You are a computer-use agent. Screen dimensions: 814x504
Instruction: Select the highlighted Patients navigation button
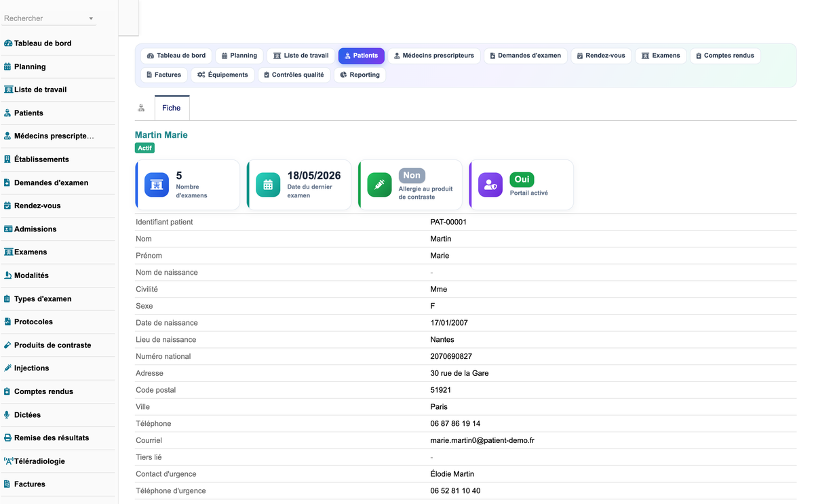click(x=362, y=56)
